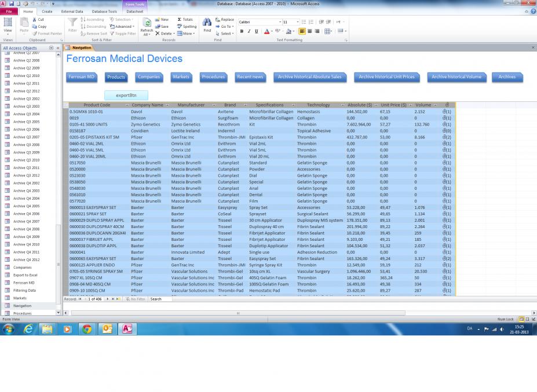Show the Recent news page
537x392 pixels.
point(250,77)
